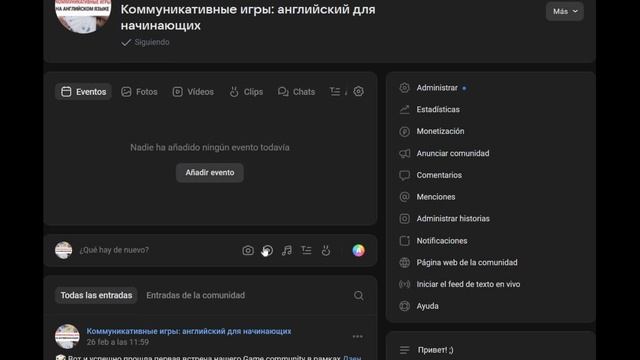Add a clip with the hand icon
This screenshot has height=360, width=640.
click(326, 250)
